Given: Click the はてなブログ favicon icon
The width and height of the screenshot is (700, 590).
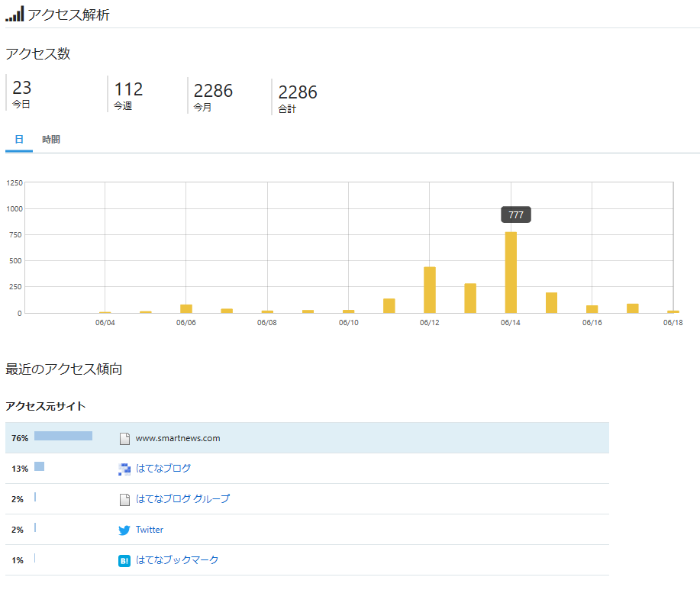Looking at the screenshot, I should (x=124, y=469).
